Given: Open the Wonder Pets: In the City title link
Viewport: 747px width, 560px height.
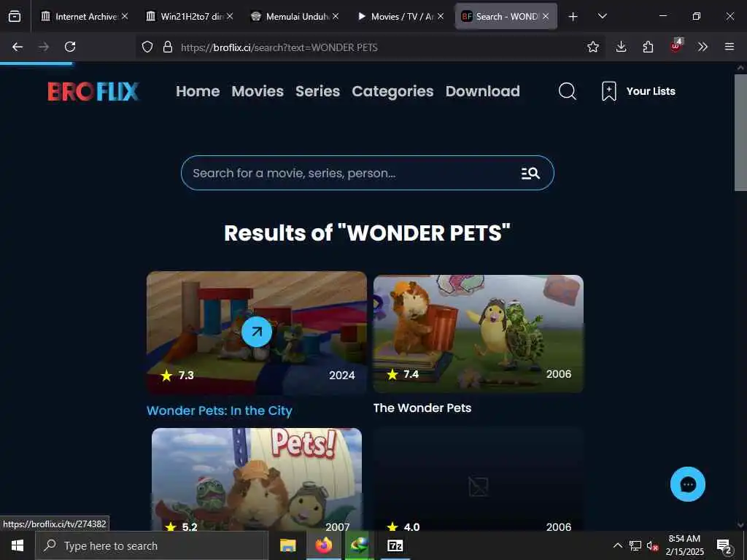Looking at the screenshot, I should (219, 411).
